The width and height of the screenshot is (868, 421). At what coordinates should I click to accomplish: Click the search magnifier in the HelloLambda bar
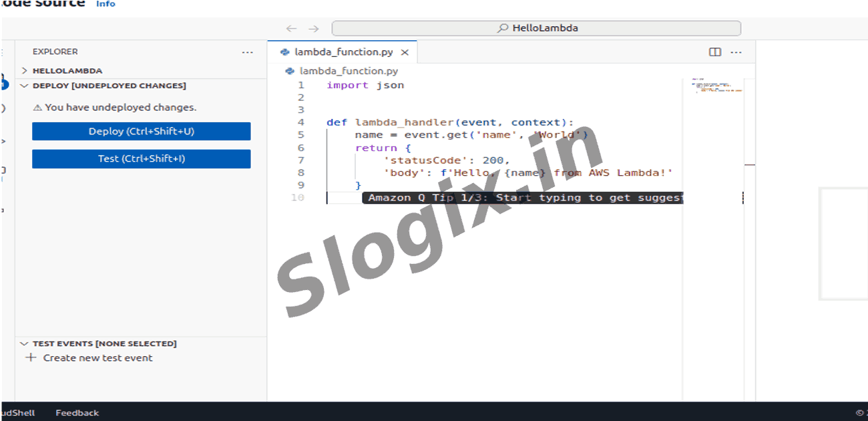pos(500,28)
